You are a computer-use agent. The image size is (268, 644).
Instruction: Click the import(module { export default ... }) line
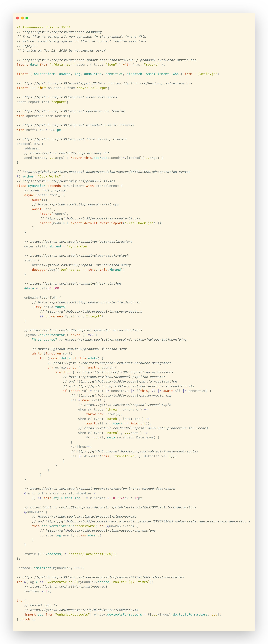(100, 223)
